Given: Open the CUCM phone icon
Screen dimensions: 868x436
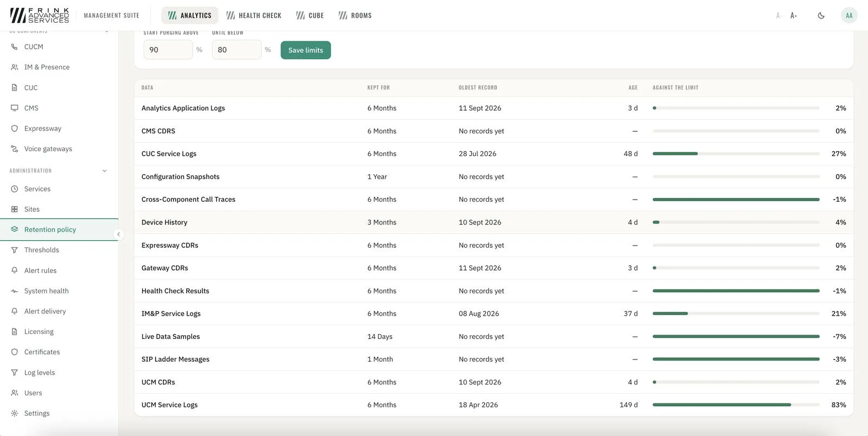Looking at the screenshot, I should pyautogui.click(x=15, y=47).
